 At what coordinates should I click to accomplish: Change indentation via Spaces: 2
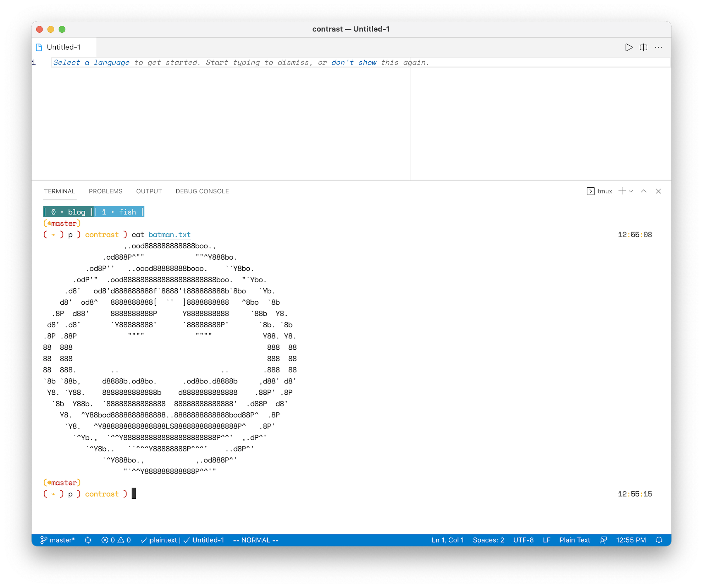(488, 540)
